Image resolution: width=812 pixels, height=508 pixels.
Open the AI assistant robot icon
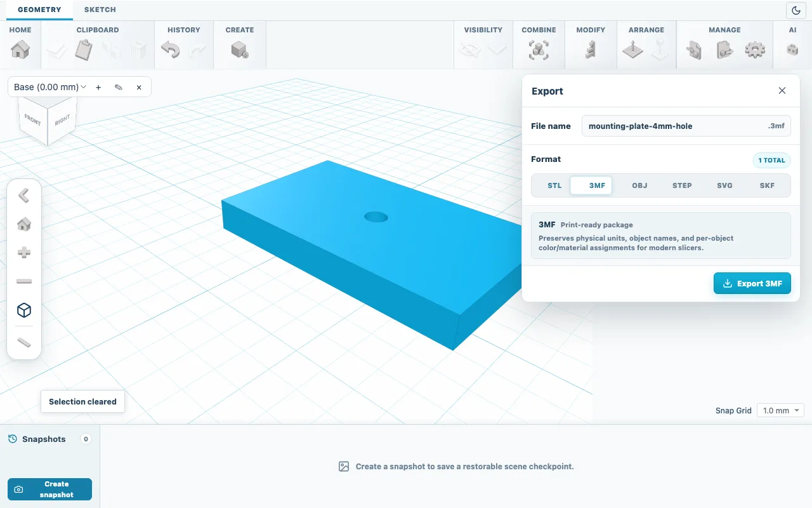(792, 50)
